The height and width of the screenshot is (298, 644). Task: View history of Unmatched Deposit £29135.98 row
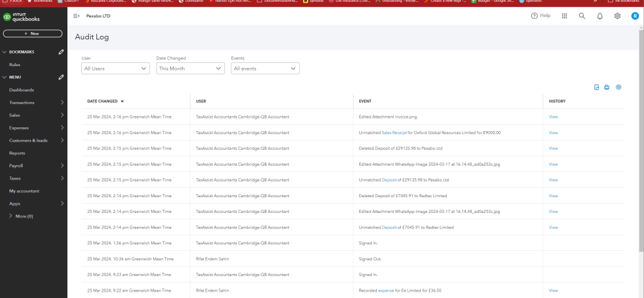pos(553,180)
